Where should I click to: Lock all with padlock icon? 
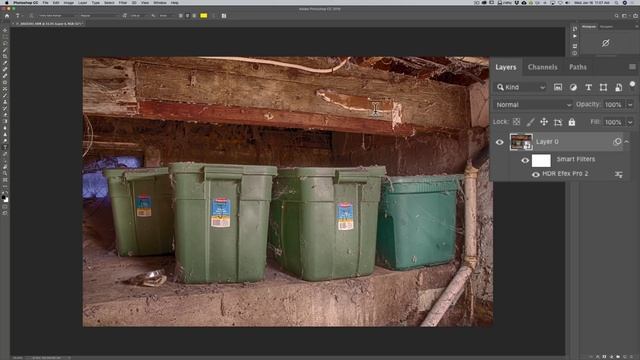(x=572, y=122)
